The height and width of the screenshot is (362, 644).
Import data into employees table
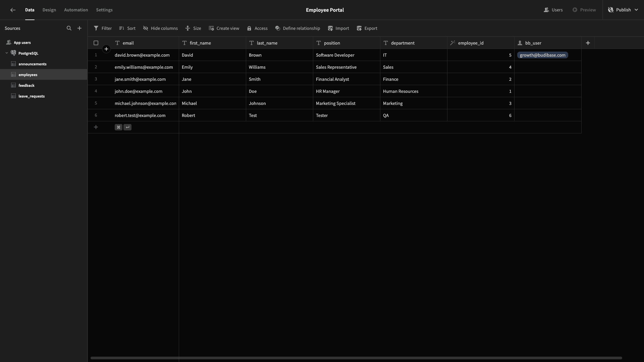tap(338, 28)
